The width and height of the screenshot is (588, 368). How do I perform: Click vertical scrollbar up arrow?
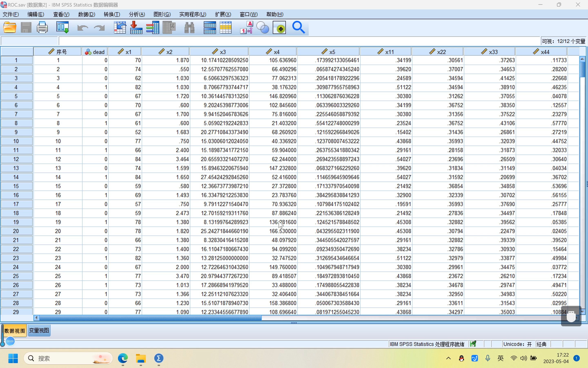[x=582, y=59]
